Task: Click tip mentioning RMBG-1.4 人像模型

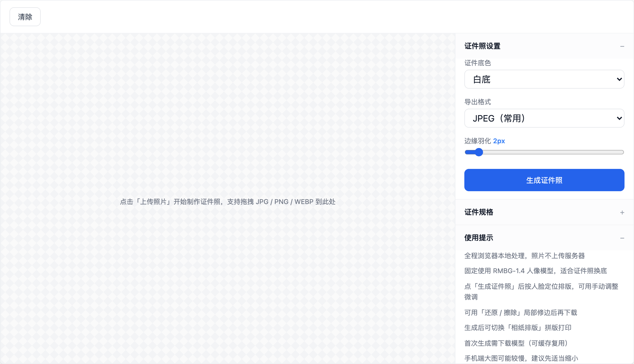Action: (535, 271)
